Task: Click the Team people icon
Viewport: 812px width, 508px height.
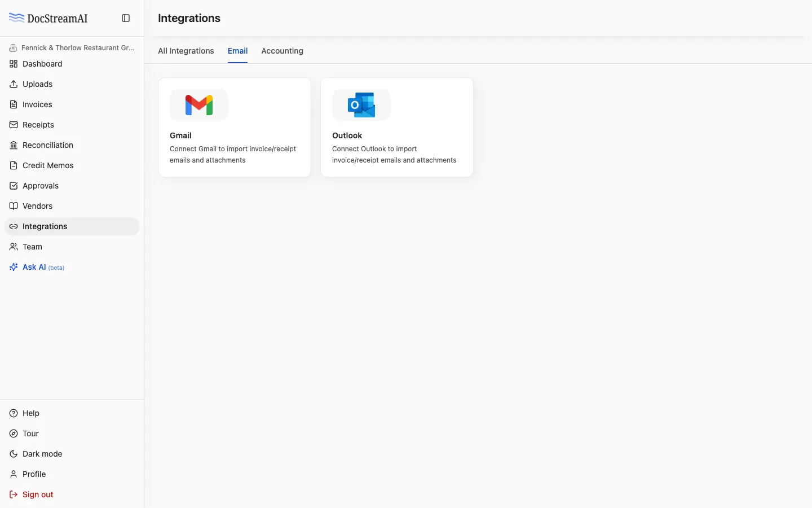Action: tap(14, 247)
